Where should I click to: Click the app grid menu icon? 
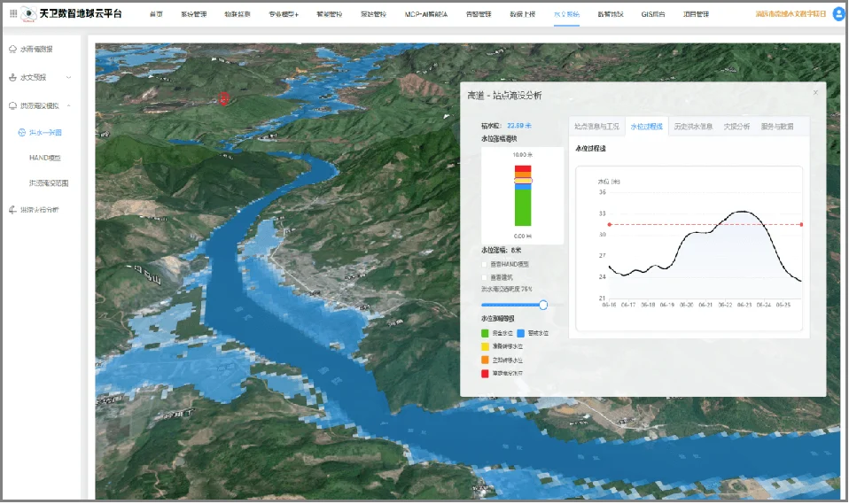click(12, 14)
